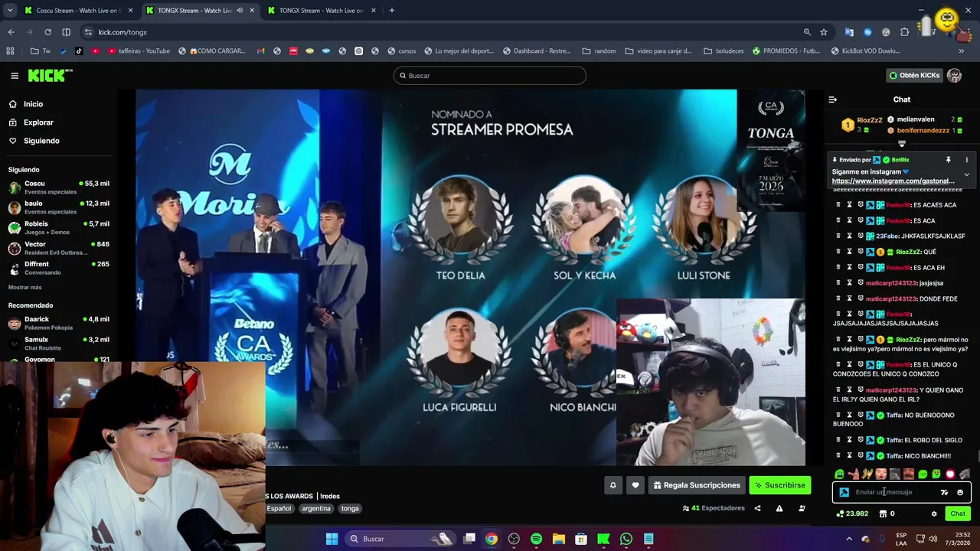
Task: Open chat settings gear icon
Action: pos(934,514)
